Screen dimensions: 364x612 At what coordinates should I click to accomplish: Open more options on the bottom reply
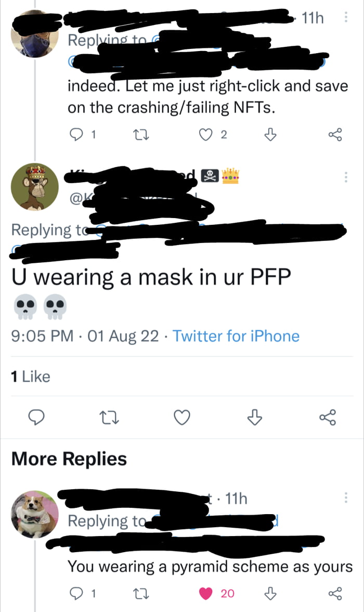[346, 499]
